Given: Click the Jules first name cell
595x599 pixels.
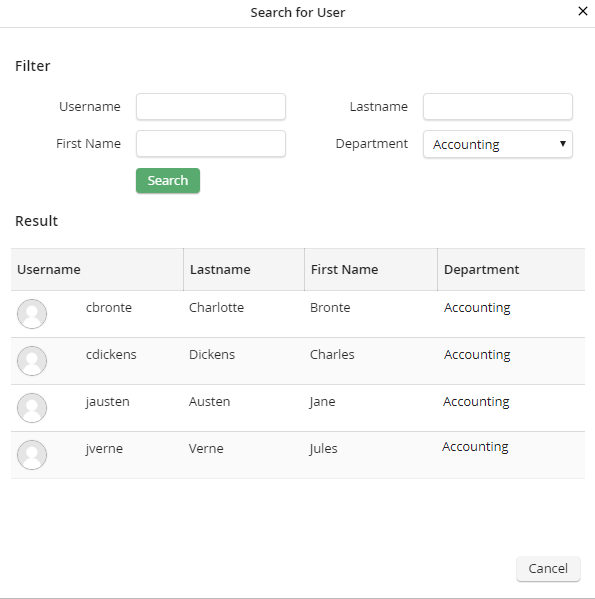Looking at the screenshot, I should tap(323, 449).
